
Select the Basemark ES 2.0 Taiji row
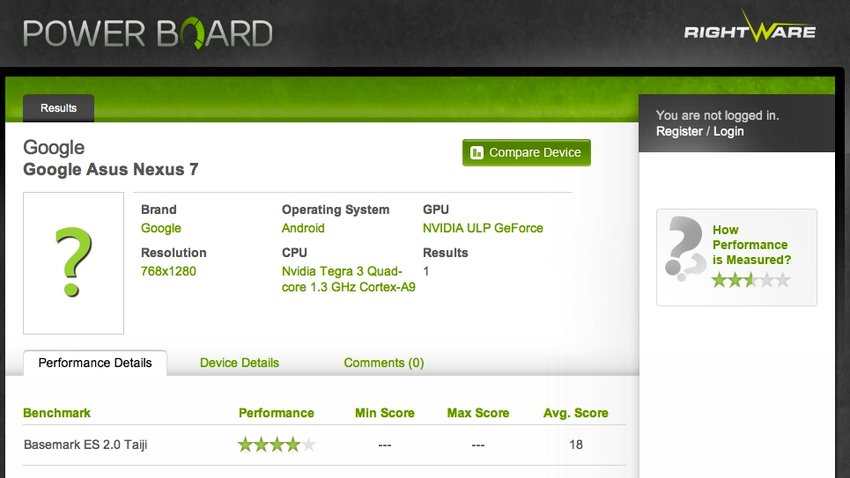click(324, 445)
